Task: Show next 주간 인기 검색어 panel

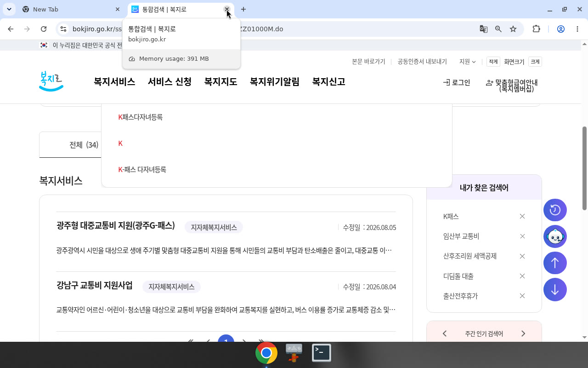Action: [523, 333]
